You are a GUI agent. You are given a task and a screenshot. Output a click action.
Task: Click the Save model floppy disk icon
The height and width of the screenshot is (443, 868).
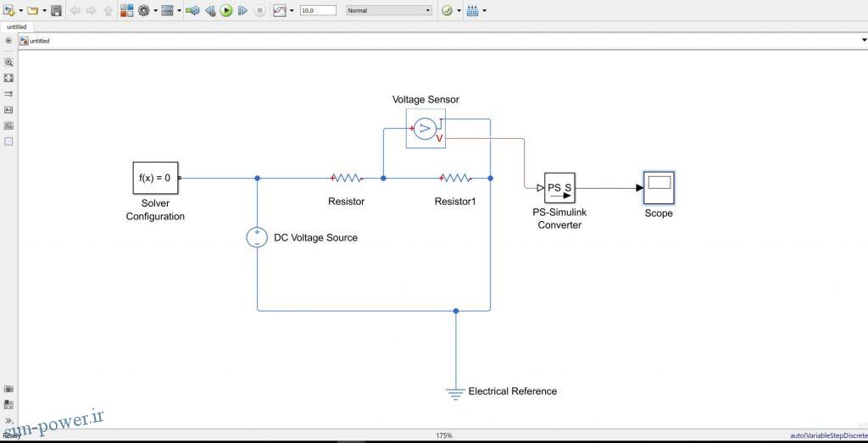coord(56,11)
